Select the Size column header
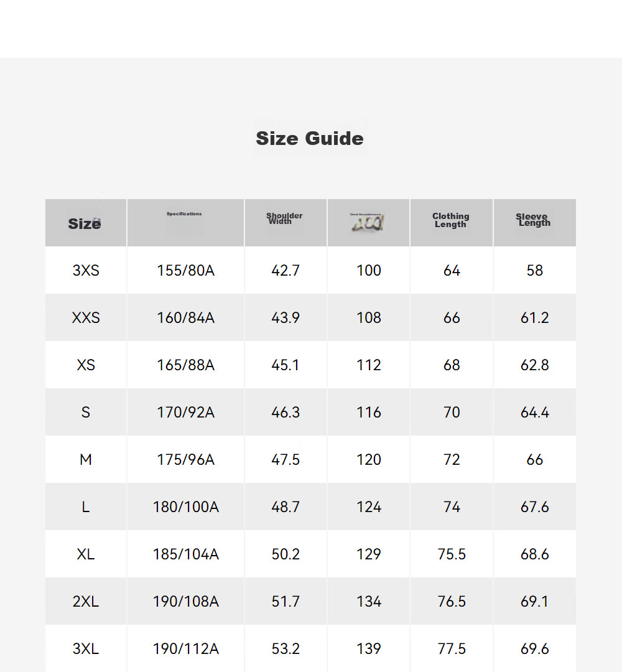The height and width of the screenshot is (672, 622). [x=85, y=223]
